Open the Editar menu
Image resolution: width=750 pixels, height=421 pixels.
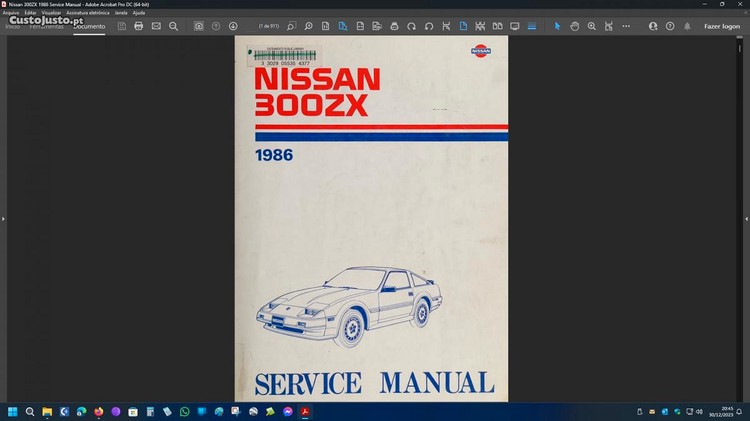tap(30, 12)
